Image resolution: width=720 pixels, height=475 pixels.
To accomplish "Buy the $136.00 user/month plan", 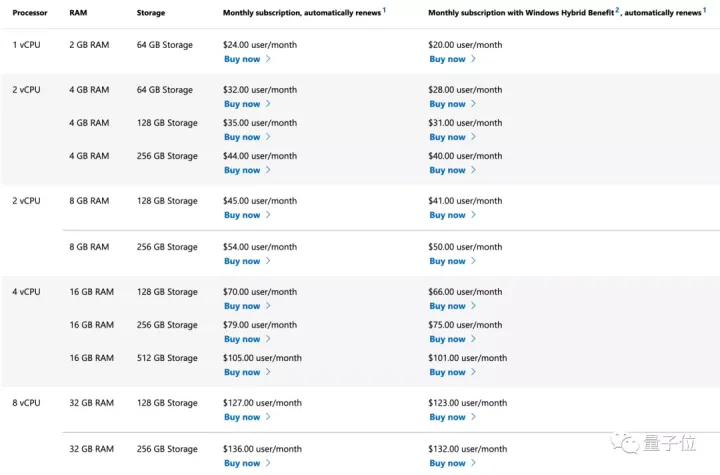I will point(242,463).
